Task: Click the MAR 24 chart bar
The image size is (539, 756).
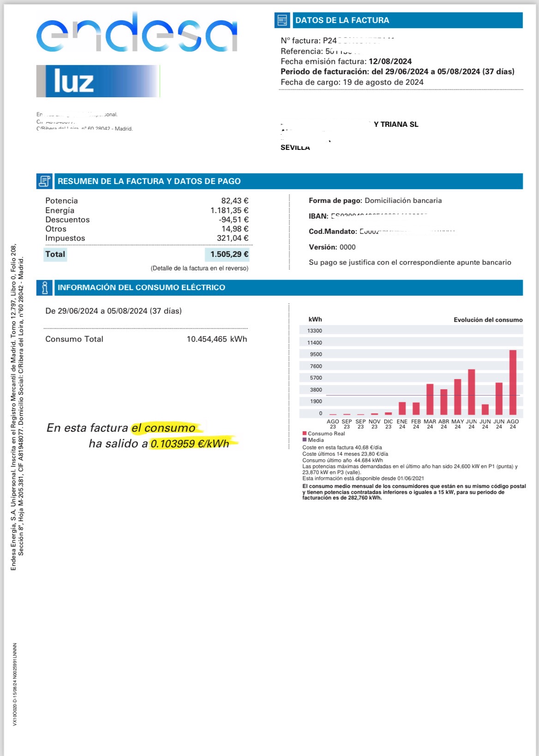Action: (430, 399)
